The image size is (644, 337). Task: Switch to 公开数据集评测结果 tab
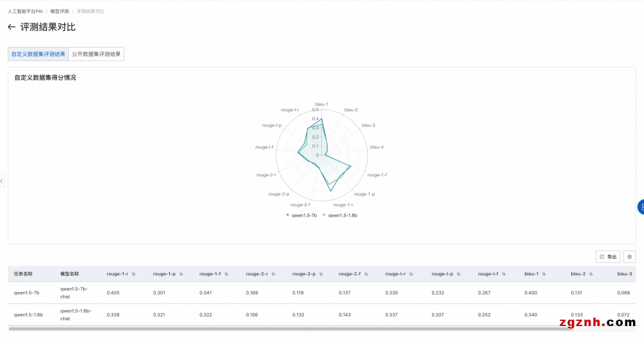pyautogui.click(x=96, y=54)
